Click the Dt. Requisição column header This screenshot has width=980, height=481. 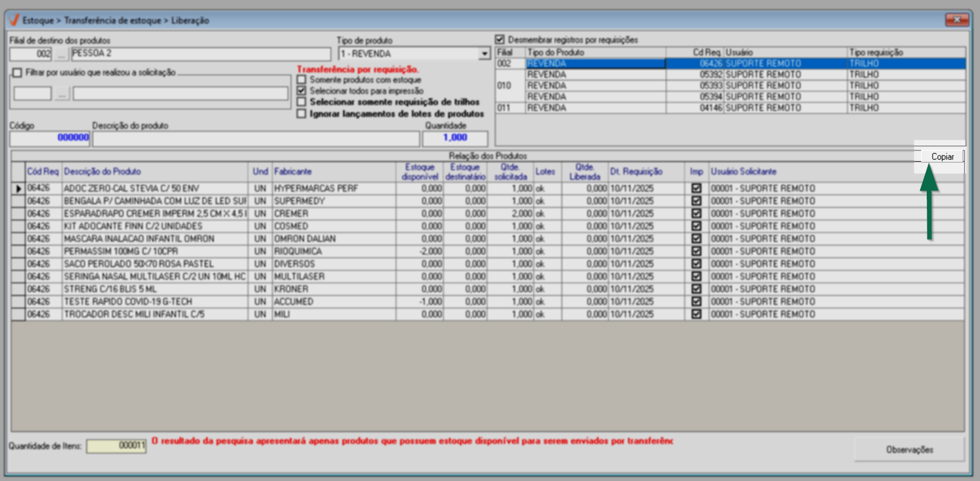[646, 172]
